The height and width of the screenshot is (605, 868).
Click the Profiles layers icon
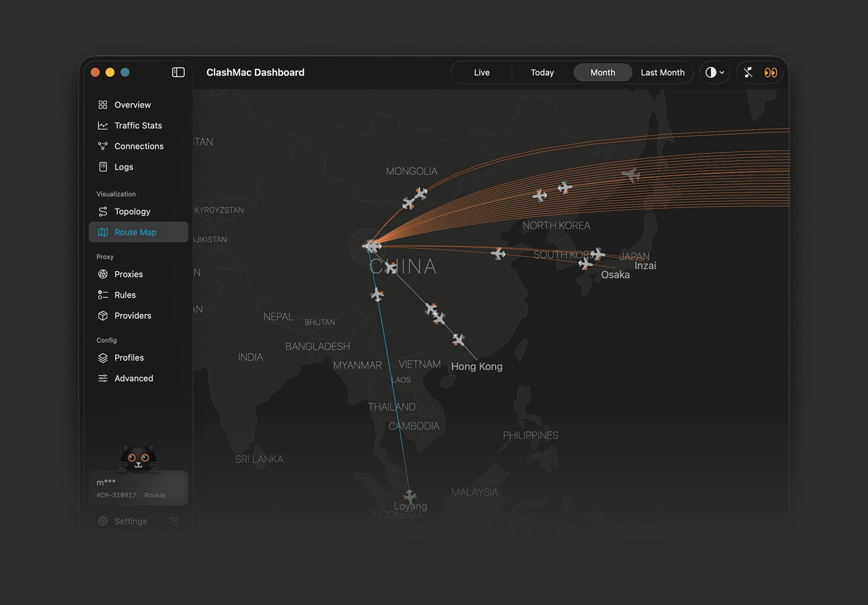[103, 358]
